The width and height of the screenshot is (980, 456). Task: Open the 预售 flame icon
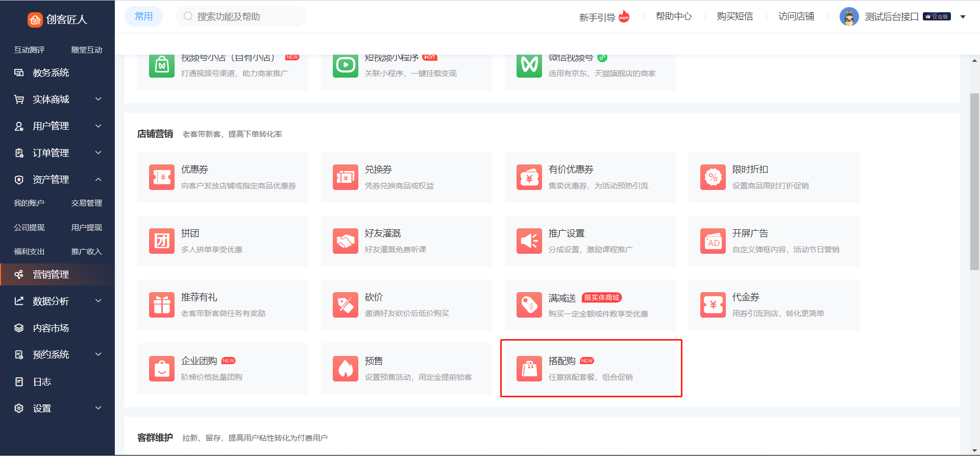click(346, 369)
